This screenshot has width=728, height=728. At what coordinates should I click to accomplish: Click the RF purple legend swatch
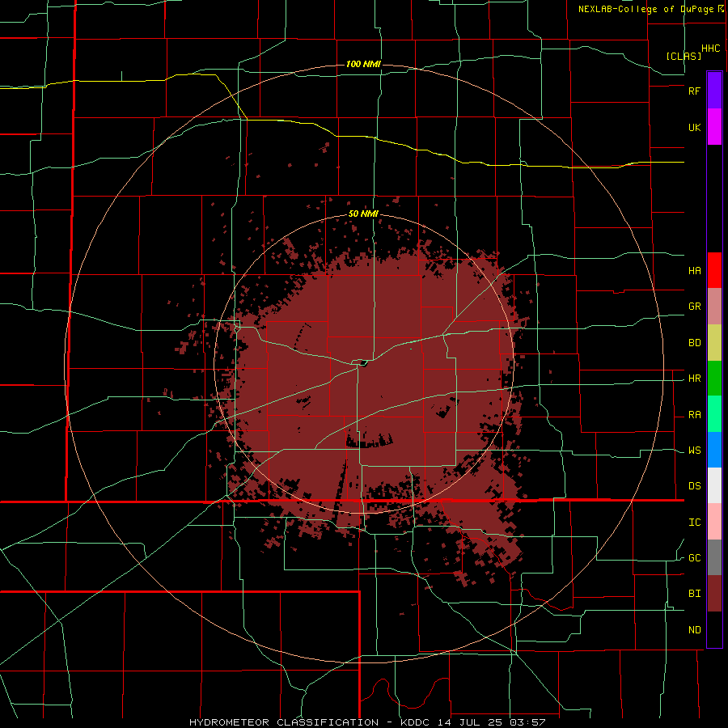[x=714, y=91]
